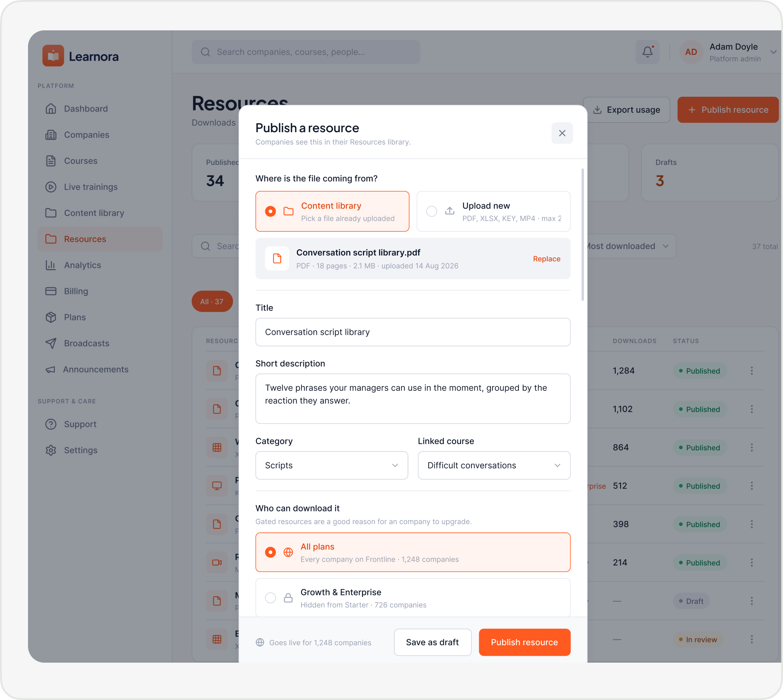The image size is (783, 700).
Task: Click the folder icon in Content library card
Action: click(x=289, y=211)
